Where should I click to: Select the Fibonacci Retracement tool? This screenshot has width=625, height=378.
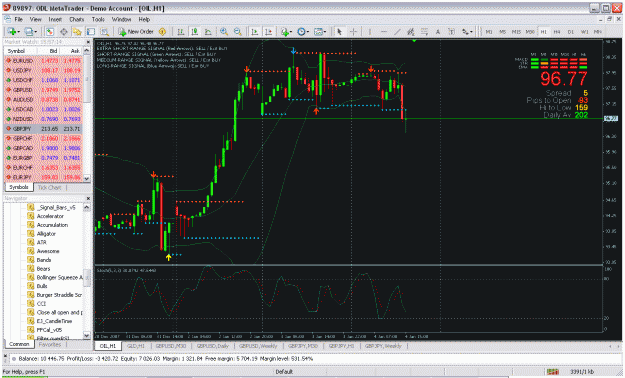click(x=424, y=32)
